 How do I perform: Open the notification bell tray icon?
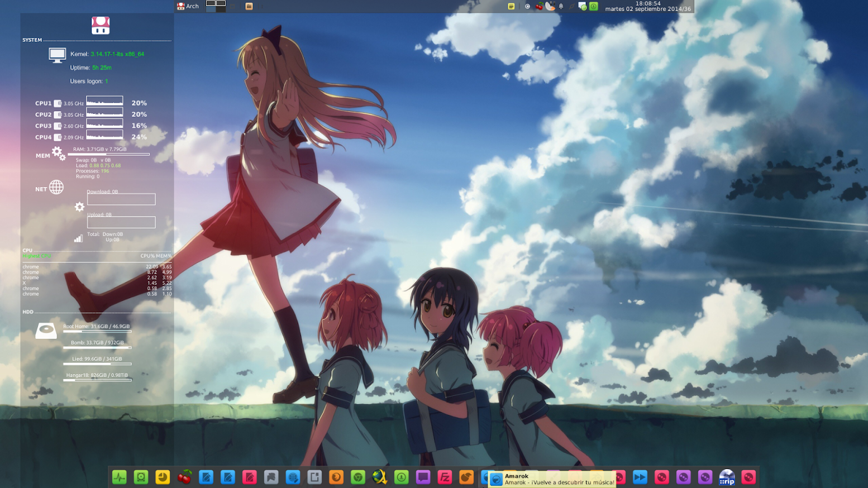pyautogui.click(x=561, y=6)
